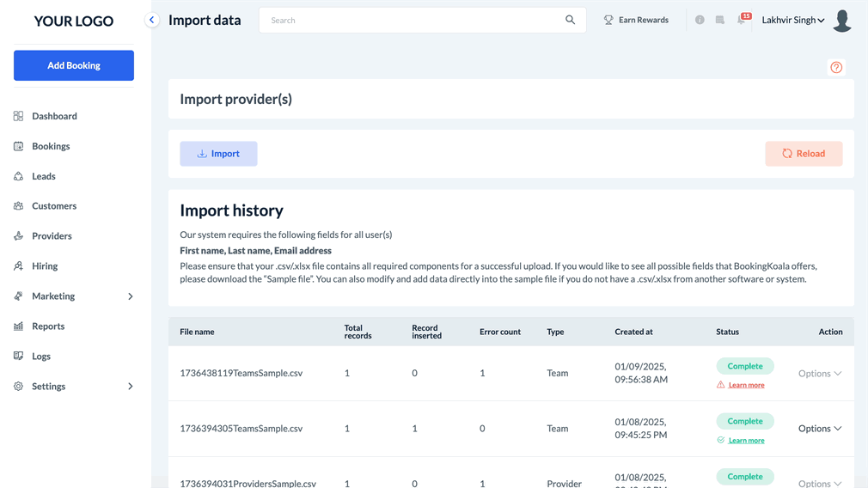Click the user profile avatar

point(842,21)
